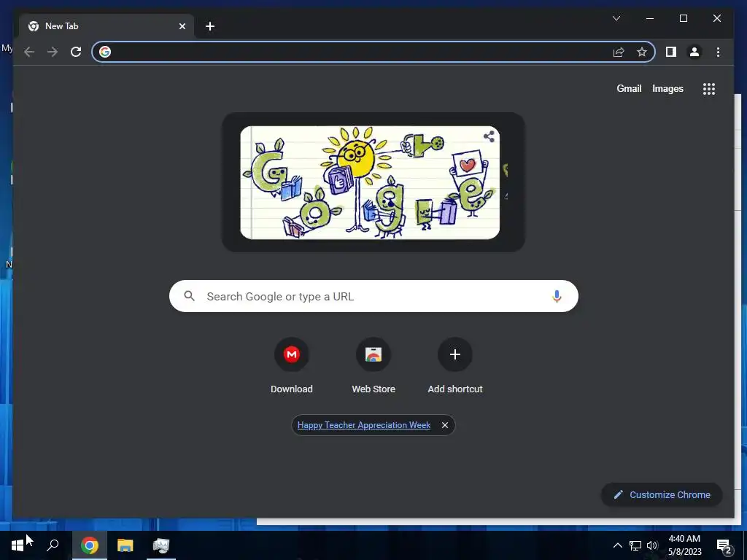Open a new tab with the plus button
Viewport: 747px width, 560px height.
(x=210, y=26)
